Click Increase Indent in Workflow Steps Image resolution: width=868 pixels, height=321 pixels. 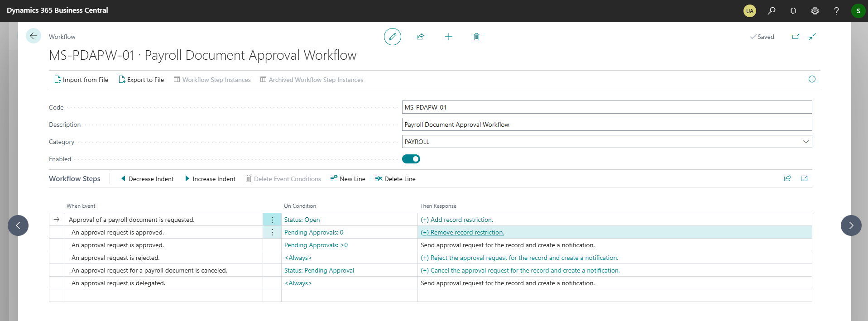coord(210,179)
